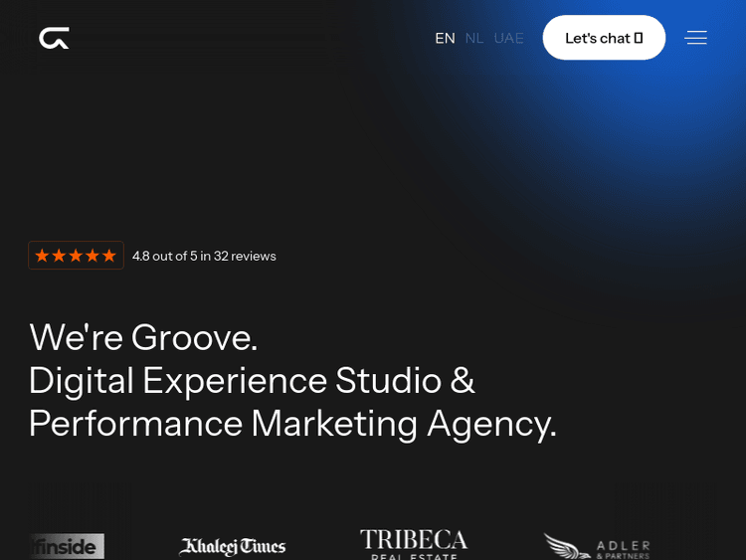Click the Performance Marketing Agency heading line
The width and height of the screenshot is (746, 560).
(292, 424)
